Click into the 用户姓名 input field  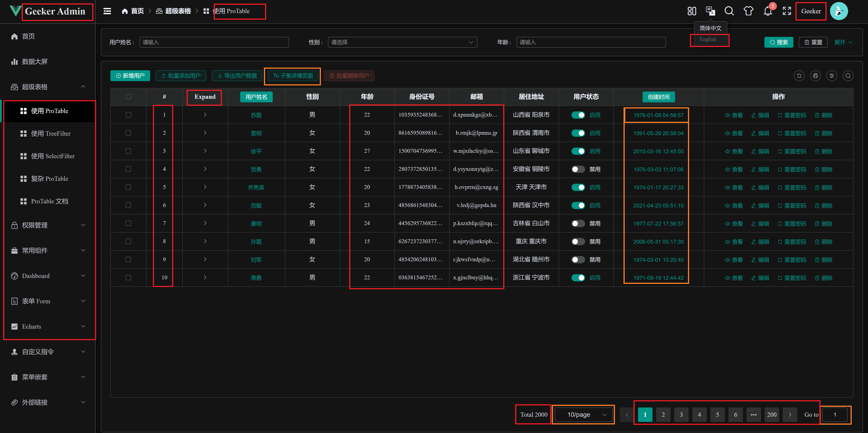point(214,42)
